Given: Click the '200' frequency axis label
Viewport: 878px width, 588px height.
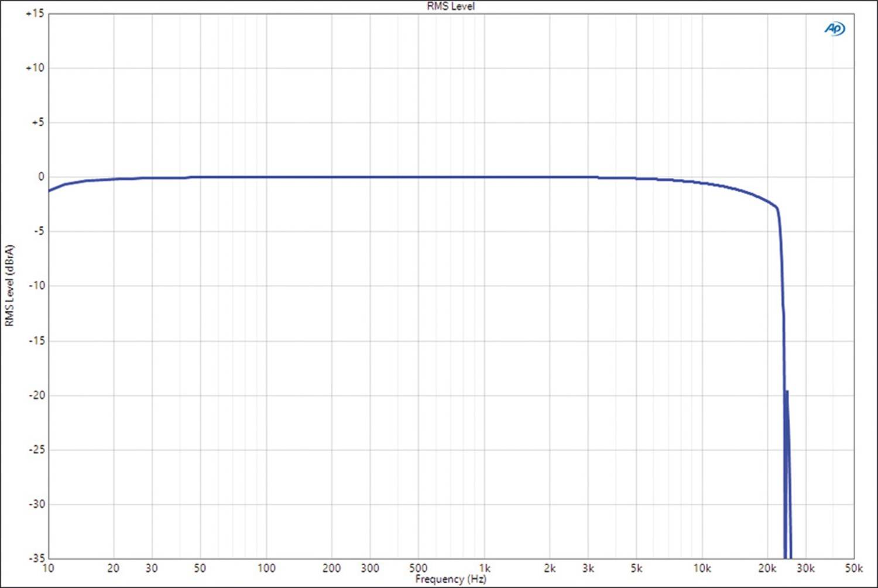Looking at the screenshot, I should pyautogui.click(x=332, y=568).
